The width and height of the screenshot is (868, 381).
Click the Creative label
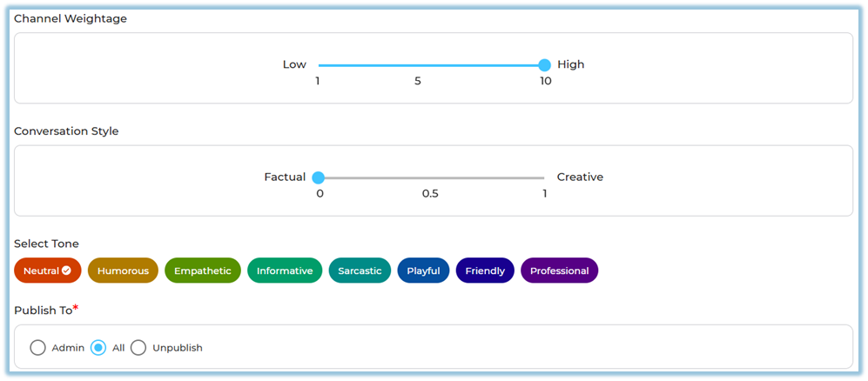(580, 177)
